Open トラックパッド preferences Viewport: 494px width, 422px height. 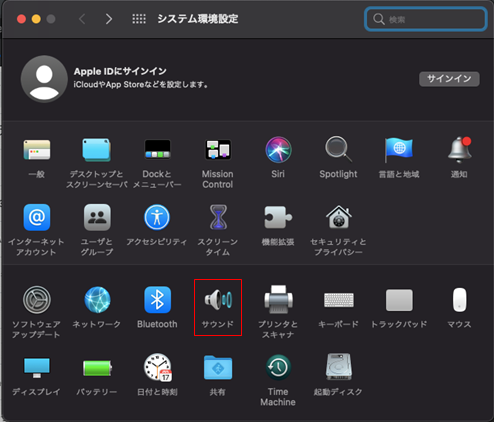pos(399,300)
